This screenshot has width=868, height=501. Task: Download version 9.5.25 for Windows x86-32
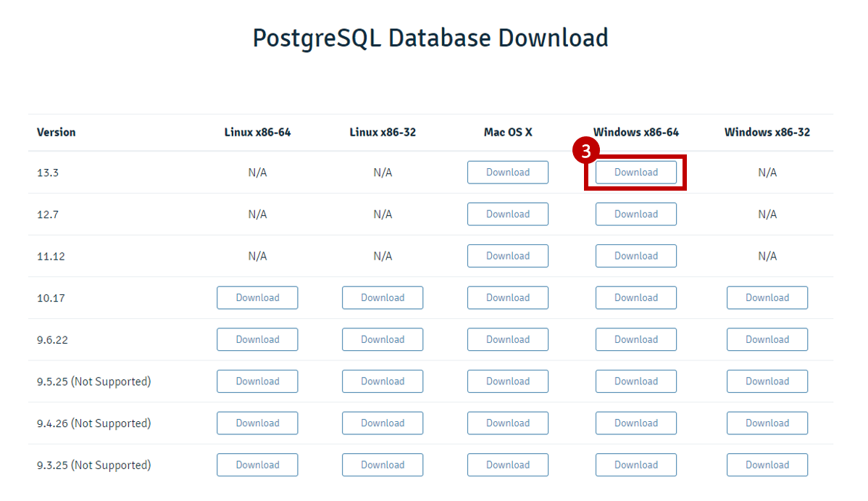[x=767, y=381]
